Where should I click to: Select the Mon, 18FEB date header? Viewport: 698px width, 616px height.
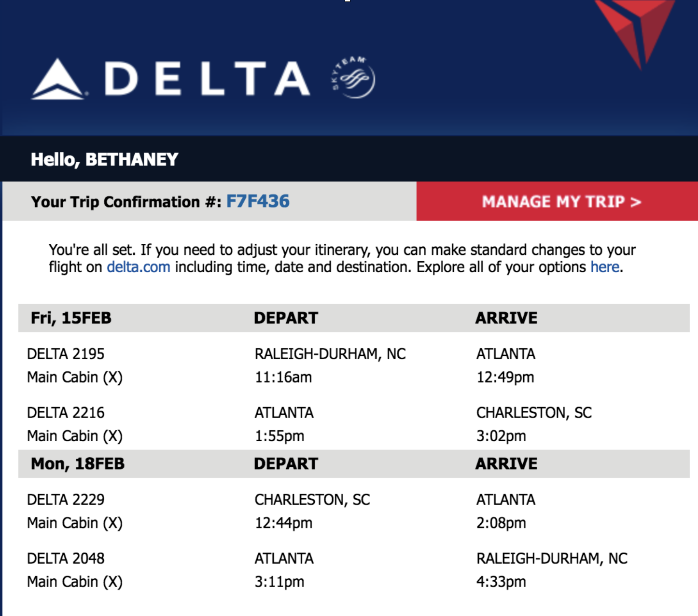click(x=78, y=463)
